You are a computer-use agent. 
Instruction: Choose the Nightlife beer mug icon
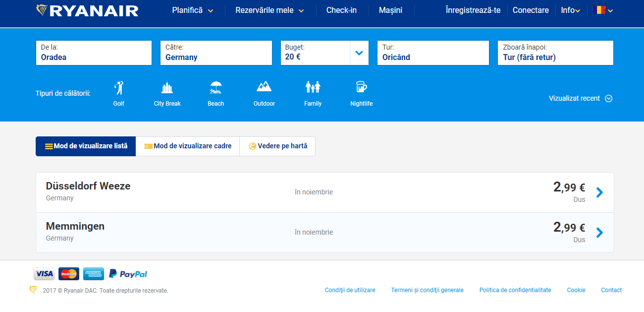[361, 87]
